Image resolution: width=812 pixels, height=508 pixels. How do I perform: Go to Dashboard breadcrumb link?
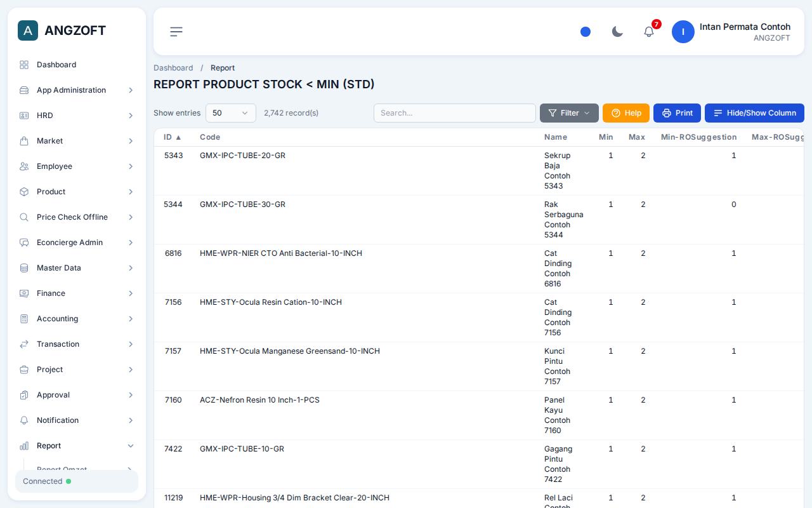(x=173, y=68)
